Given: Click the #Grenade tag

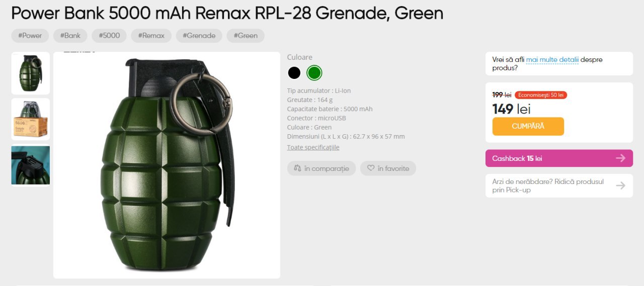Looking at the screenshot, I should coord(199,36).
